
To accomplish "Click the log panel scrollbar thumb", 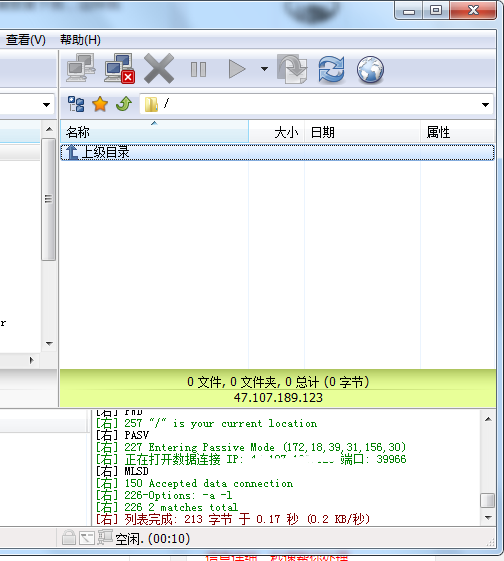I will tap(488, 501).
